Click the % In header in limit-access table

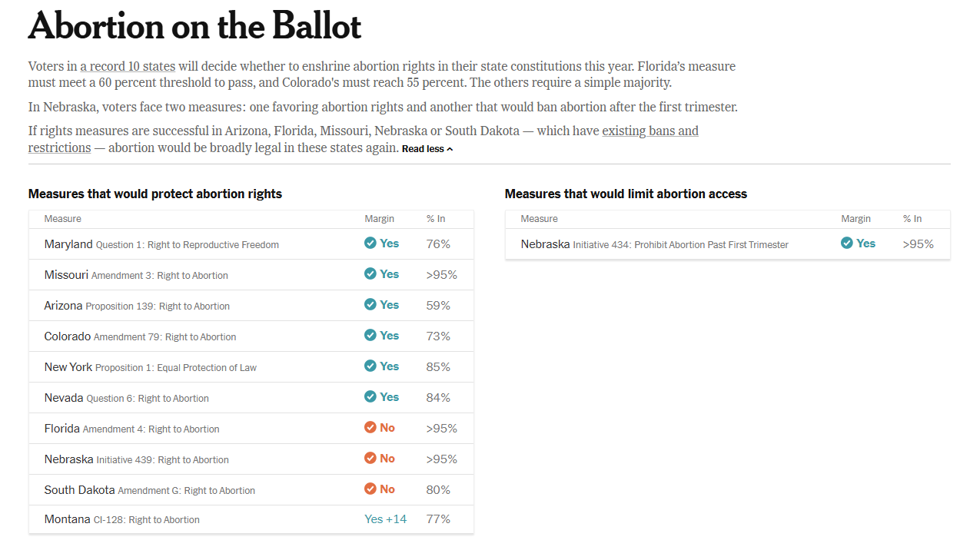pyautogui.click(x=912, y=219)
